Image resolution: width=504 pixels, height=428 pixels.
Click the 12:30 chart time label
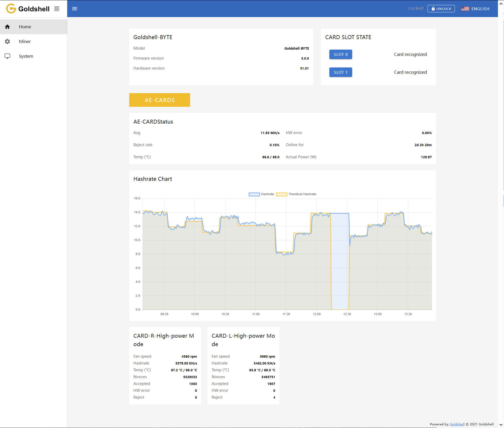point(347,314)
